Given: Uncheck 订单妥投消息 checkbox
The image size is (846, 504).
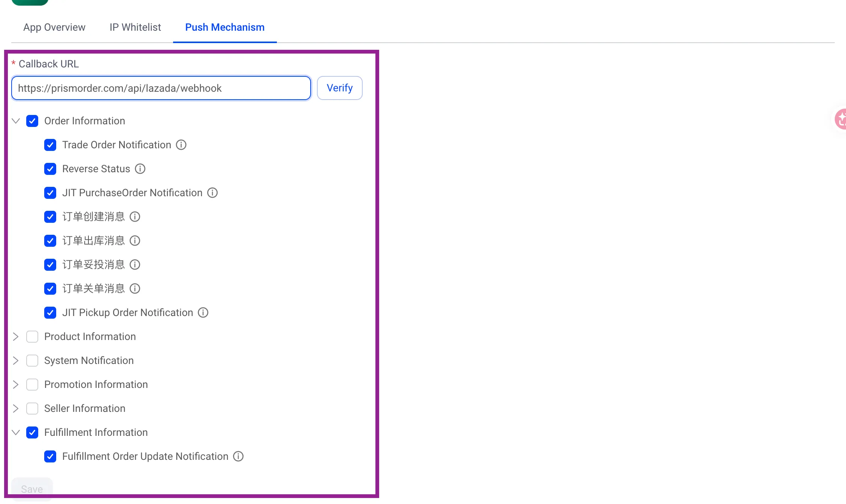Looking at the screenshot, I should (x=50, y=265).
